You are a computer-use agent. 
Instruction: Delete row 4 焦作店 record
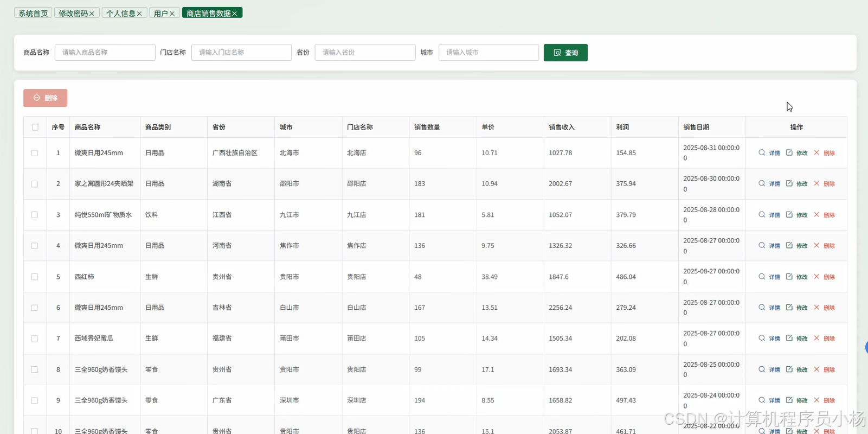(824, 246)
